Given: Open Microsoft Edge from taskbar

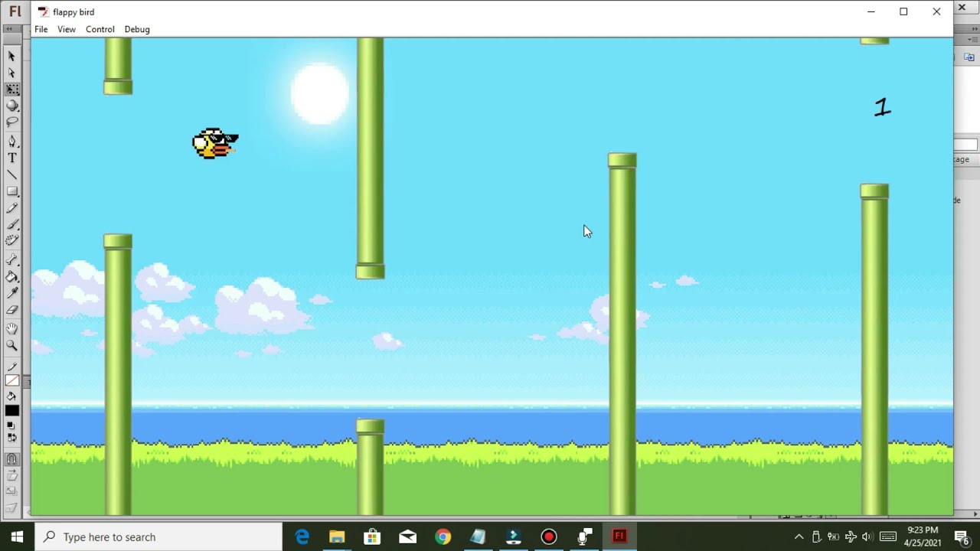Looking at the screenshot, I should pos(302,536).
